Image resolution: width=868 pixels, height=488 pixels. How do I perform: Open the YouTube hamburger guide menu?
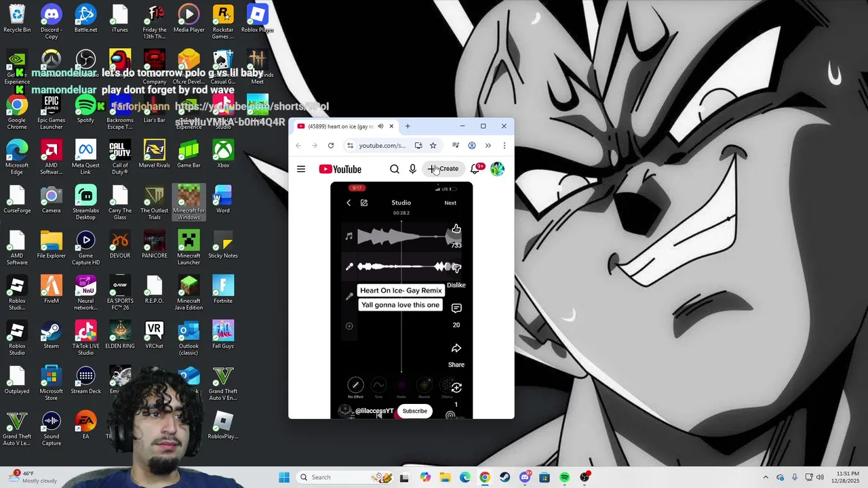pyautogui.click(x=301, y=169)
